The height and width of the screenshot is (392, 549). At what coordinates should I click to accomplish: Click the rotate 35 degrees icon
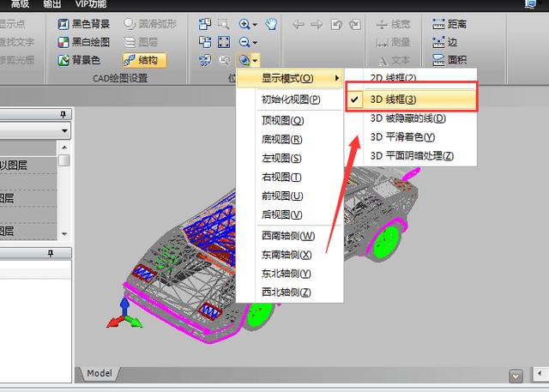[205, 60]
